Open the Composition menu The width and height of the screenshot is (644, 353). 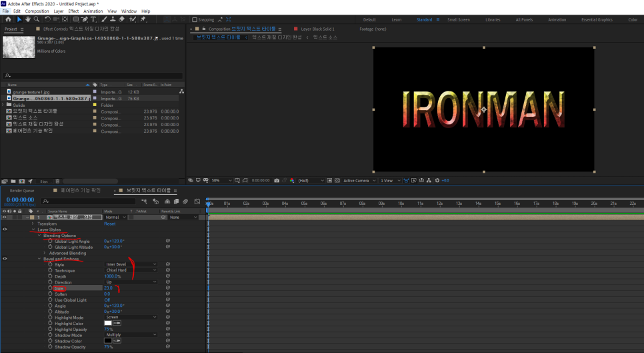tap(37, 11)
